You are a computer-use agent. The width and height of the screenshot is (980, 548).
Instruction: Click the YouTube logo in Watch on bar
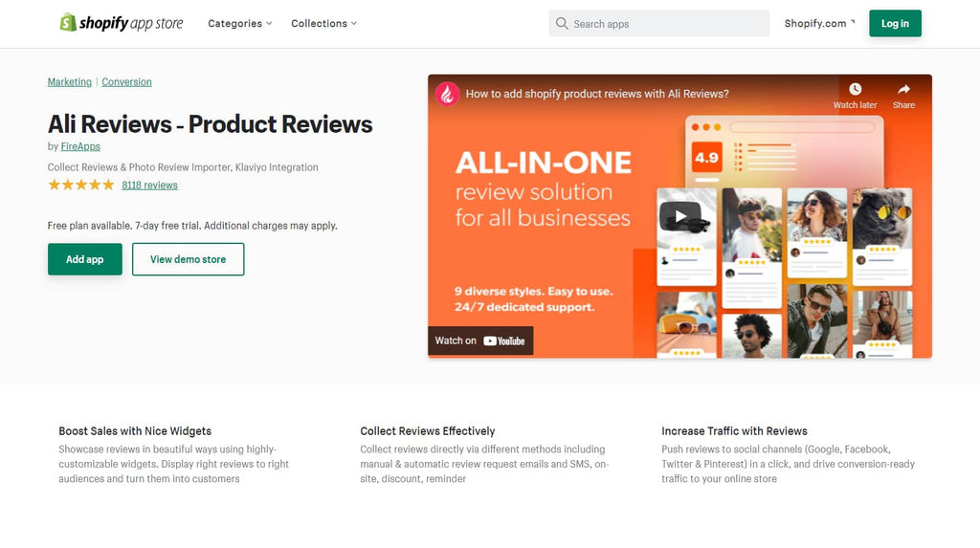(x=503, y=341)
